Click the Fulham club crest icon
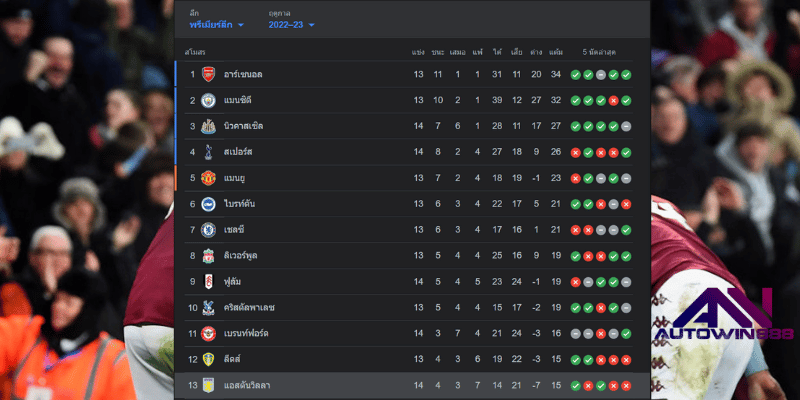800x400 pixels. coord(208,282)
